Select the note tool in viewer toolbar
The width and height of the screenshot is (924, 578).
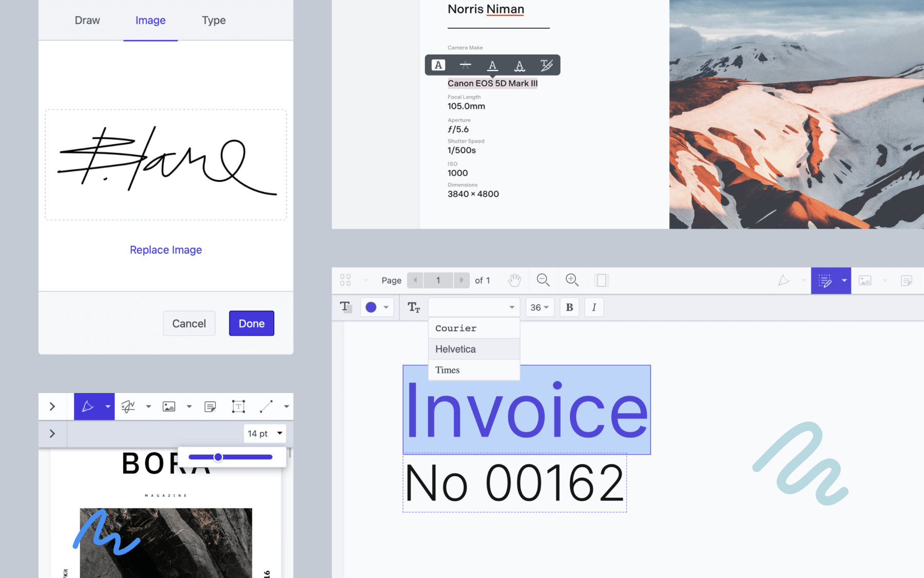(907, 281)
